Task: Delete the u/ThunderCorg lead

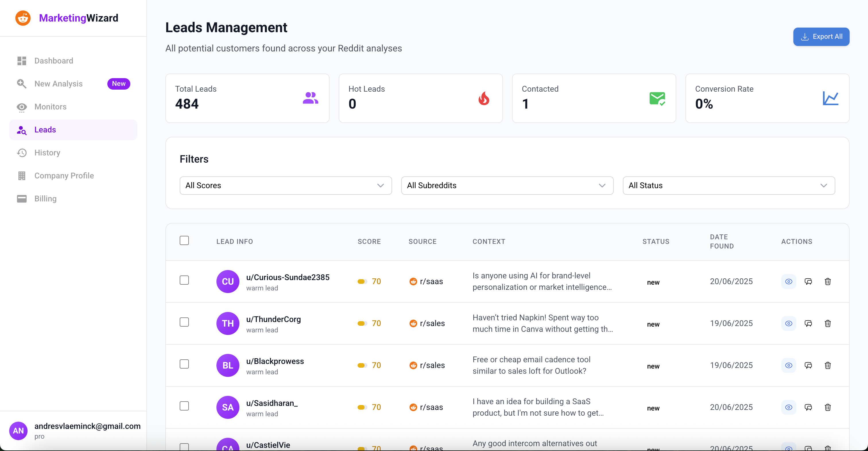Action: (x=828, y=323)
